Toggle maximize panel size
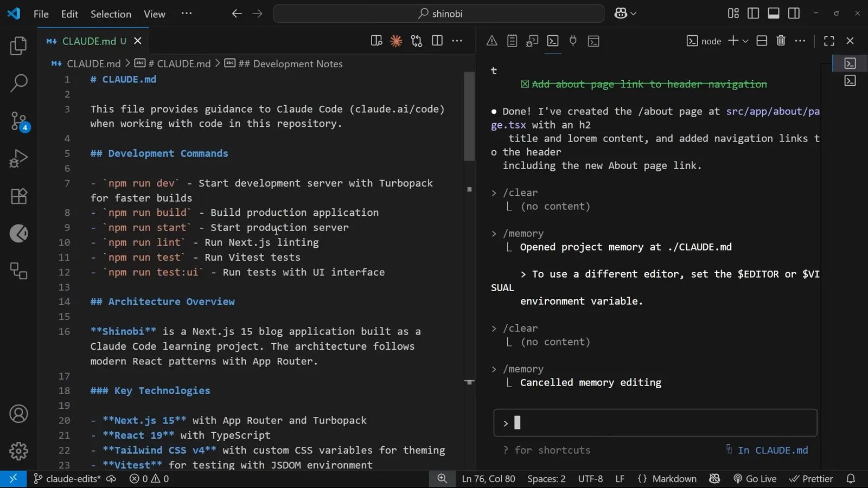The height and width of the screenshot is (488, 868). click(829, 41)
